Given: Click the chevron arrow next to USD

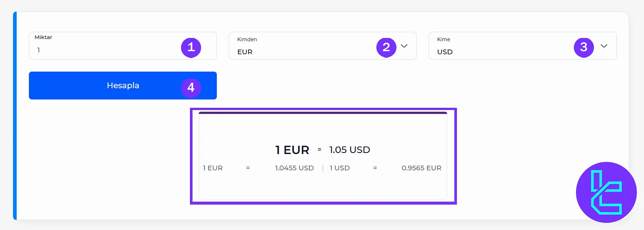Looking at the screenshot, I should (x=604, y=46).
